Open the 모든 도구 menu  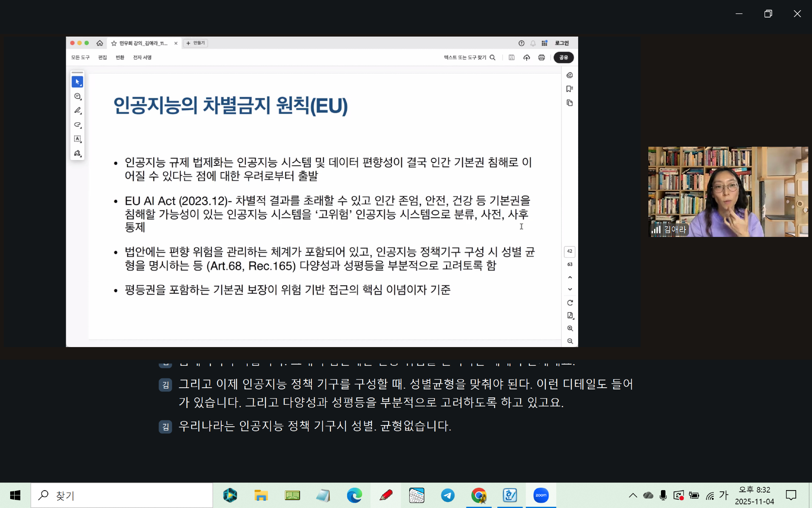[x=80, y=58]
